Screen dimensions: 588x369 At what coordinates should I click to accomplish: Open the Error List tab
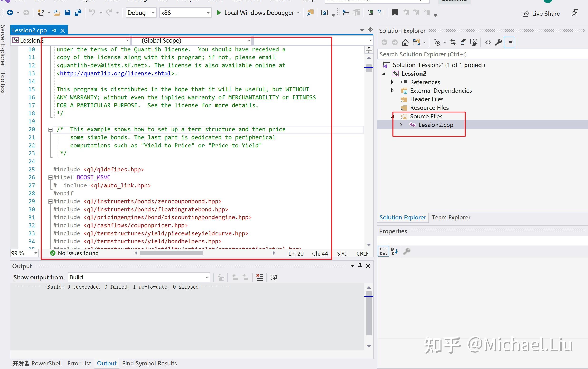point(79,363)
